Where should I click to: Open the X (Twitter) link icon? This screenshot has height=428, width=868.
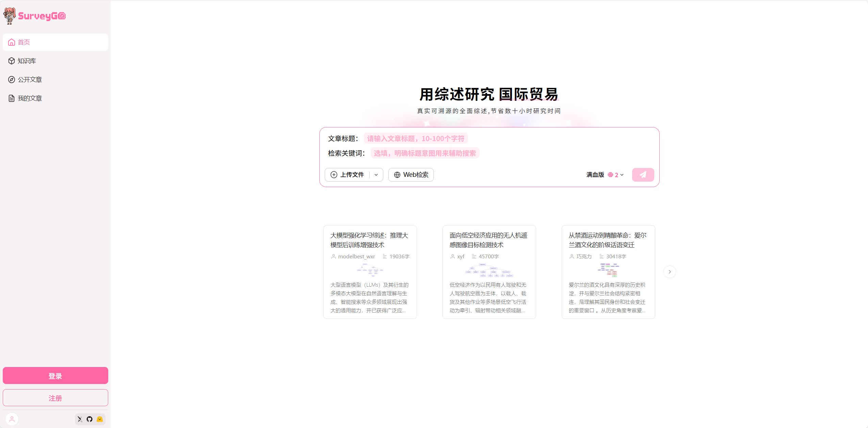click(x=80, y=419)
